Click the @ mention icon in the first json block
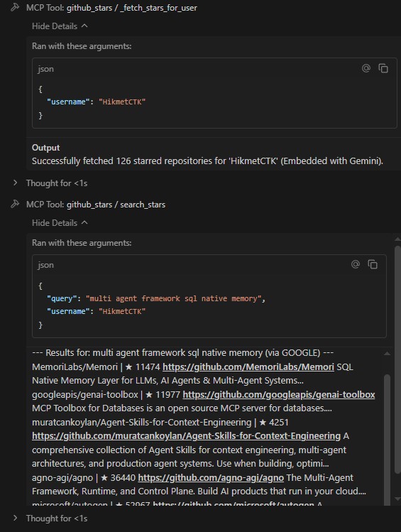Viewport: 401px width, 532px height. [x=366, y=68]
